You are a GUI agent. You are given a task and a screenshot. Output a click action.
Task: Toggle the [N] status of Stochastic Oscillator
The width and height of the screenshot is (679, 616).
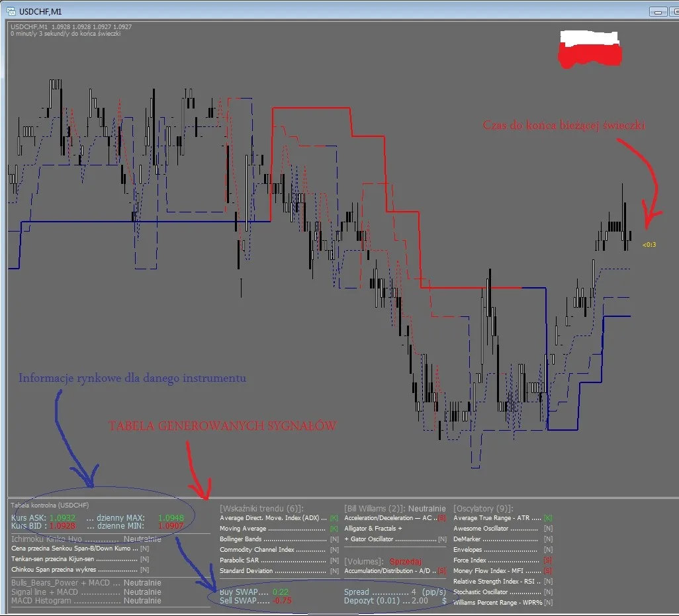[x=547, y=592]
